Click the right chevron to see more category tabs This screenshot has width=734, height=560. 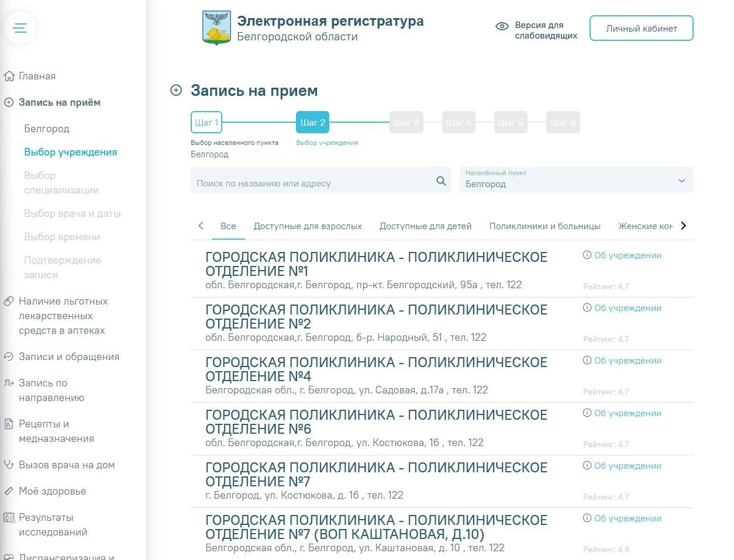click(683, 225)
